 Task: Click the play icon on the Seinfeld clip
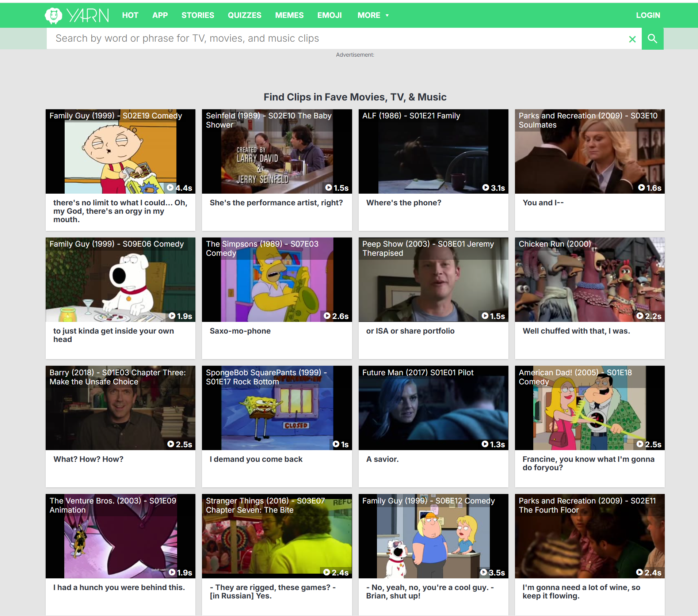point(329,188)
